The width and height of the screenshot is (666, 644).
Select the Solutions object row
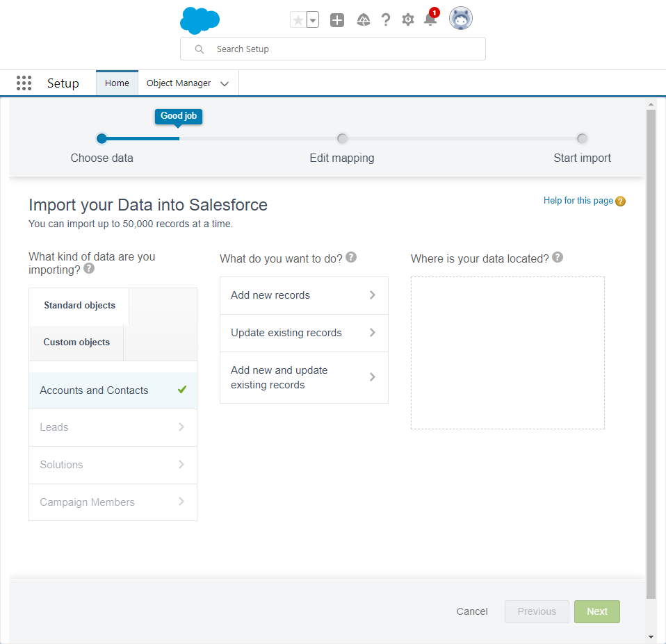(113, 465)
